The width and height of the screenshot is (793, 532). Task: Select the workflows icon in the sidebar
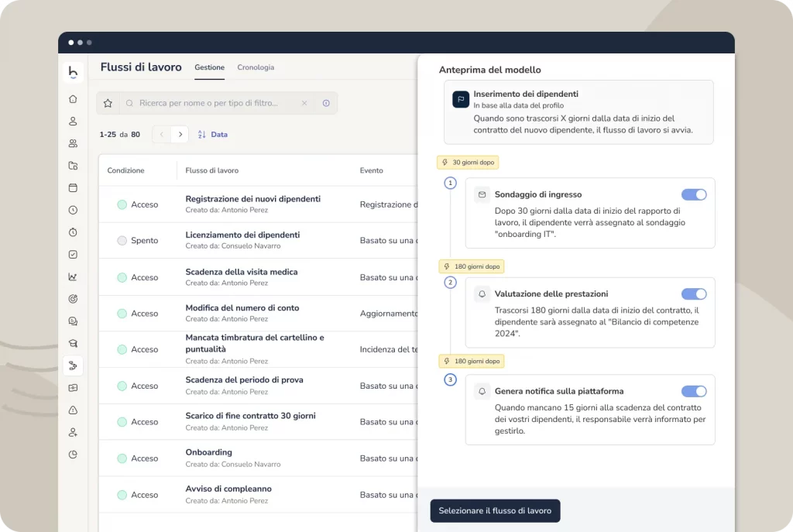[73, 366]
